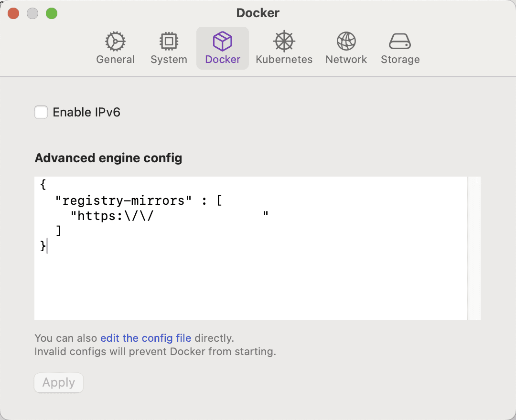Image resolution: width=516 pixels, height=420 pixels.
Task: Click the "registry-mirrors" key in the config editor
Action: (123, 200)
